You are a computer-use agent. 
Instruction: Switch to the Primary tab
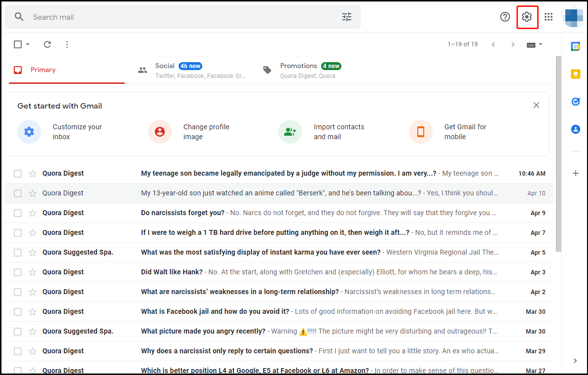[x=67, y=70]
